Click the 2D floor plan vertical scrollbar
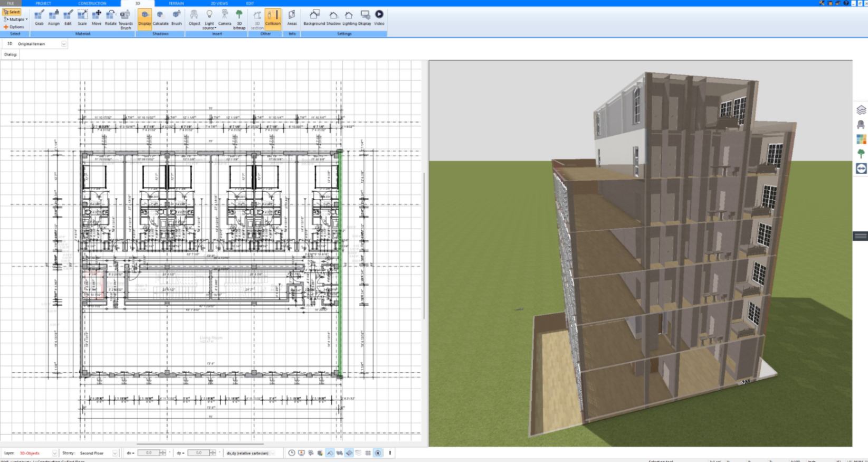Image resolution: width=868 pixels, height=462 pixels. [424, 246]
